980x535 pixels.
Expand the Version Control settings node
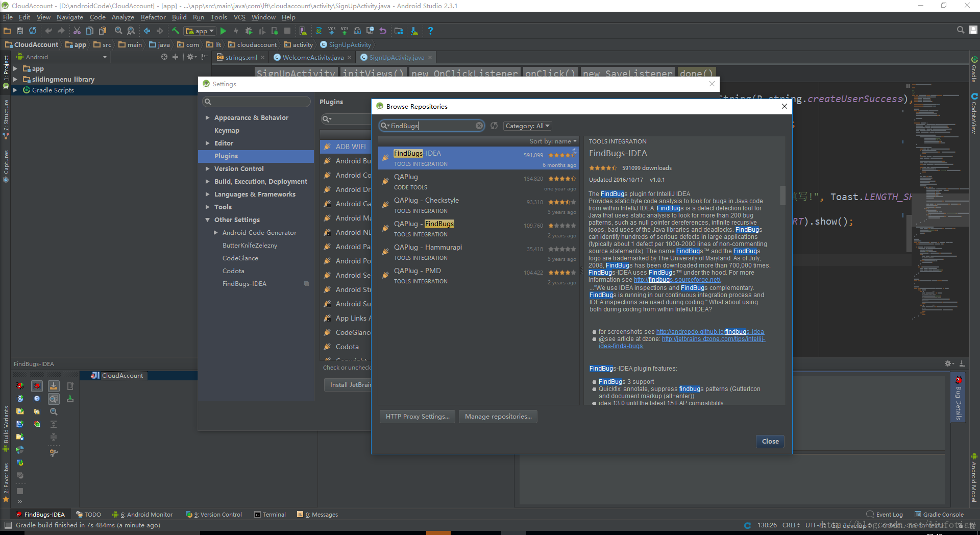point(208,168)
